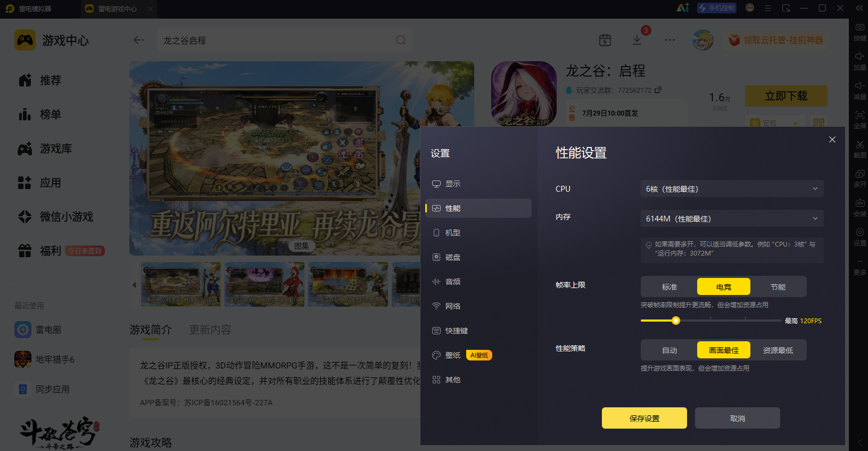This screenshot has height=451, width=868.
Task: Open 快捷键 settings category
Action: pyautogui.click(x=478, y=331)
